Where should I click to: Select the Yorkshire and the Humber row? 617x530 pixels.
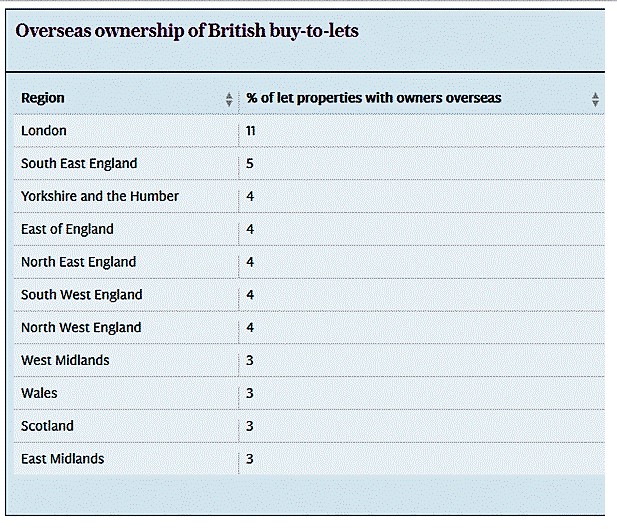point(309,196)
